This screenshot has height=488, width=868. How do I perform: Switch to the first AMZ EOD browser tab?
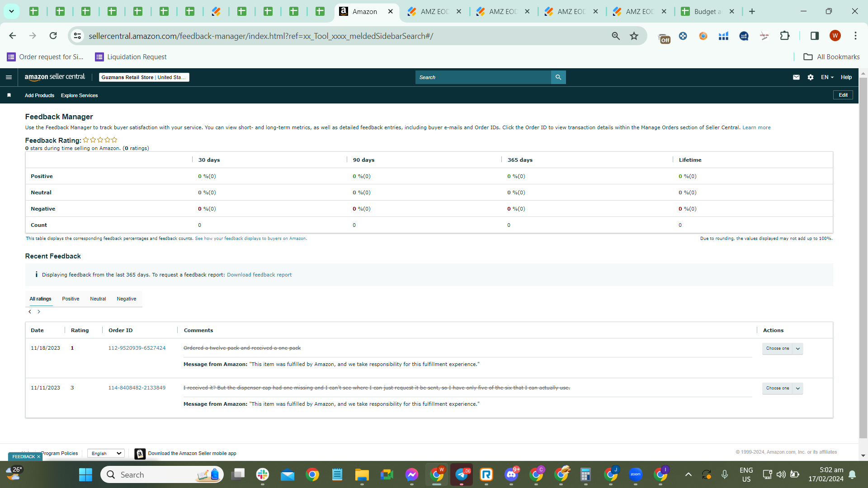[434, 11]
